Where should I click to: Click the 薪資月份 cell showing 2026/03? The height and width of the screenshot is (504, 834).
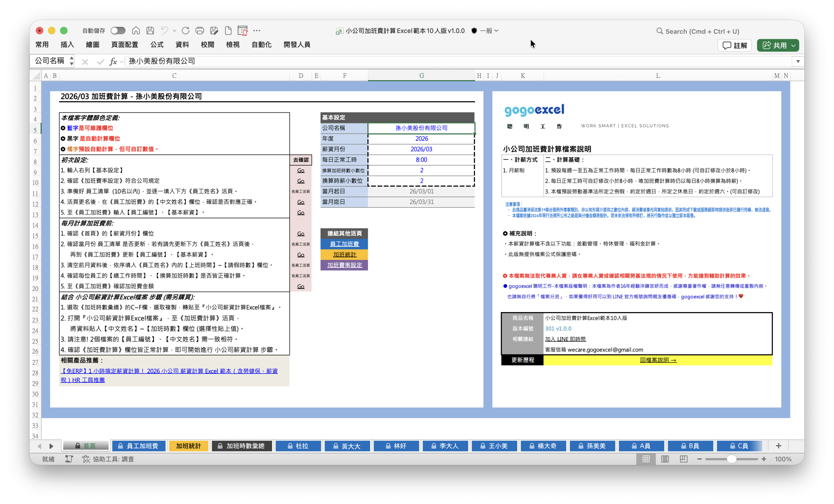421,149
